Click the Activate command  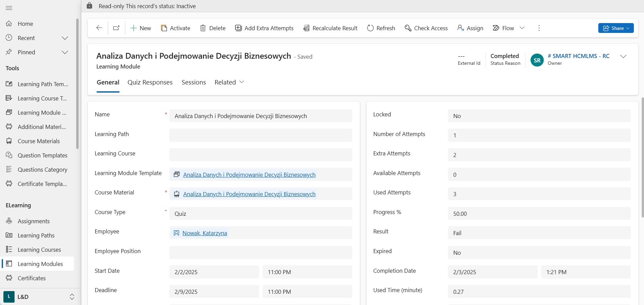[x=175, y=28]
